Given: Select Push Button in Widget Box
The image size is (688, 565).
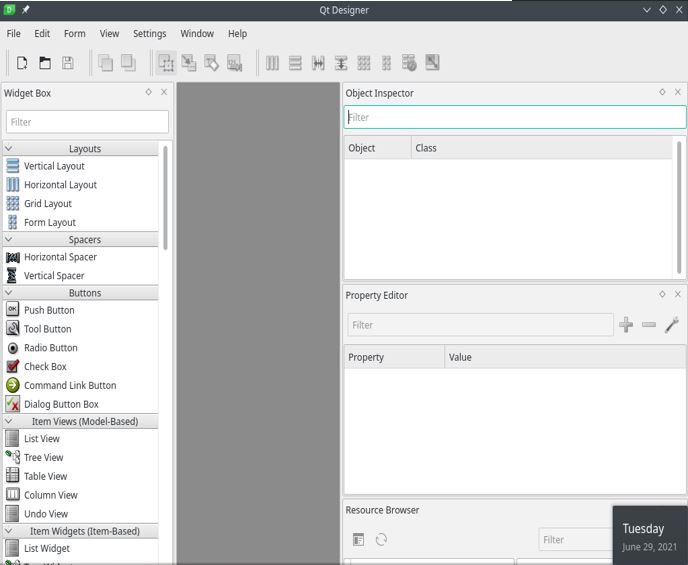Looking at the screenshot, I should (49, 310).
